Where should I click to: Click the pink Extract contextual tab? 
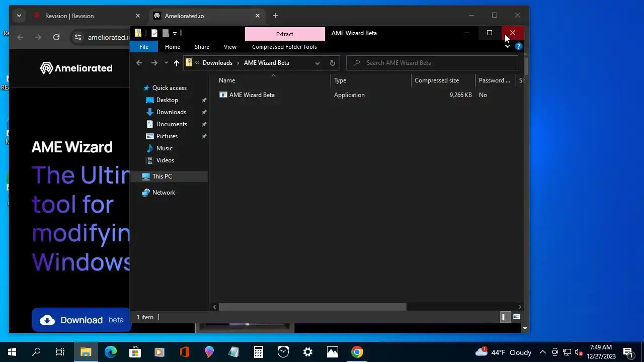click(285, 34)
